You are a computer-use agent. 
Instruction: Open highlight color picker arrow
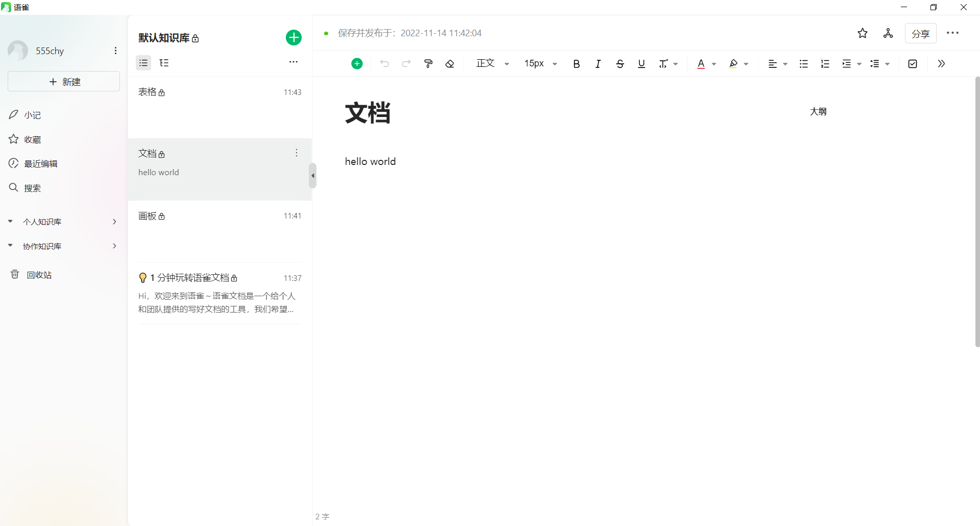point(746,64)
